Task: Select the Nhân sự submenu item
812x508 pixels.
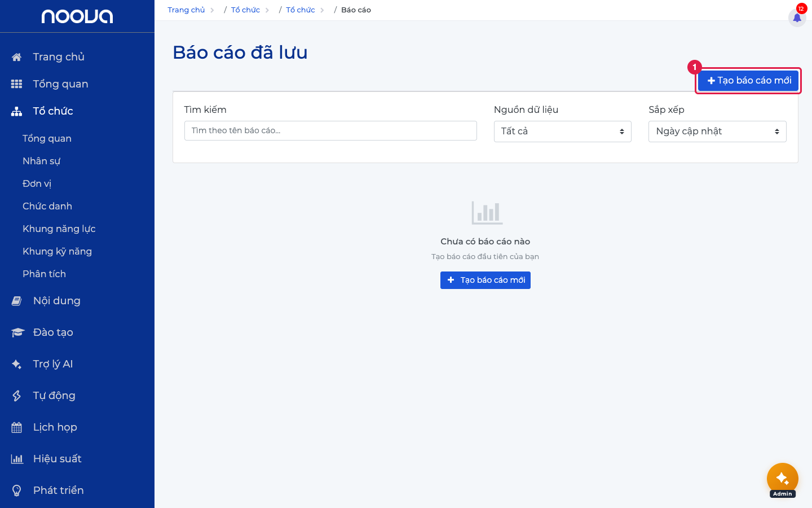Action: [x=41, y=161]
